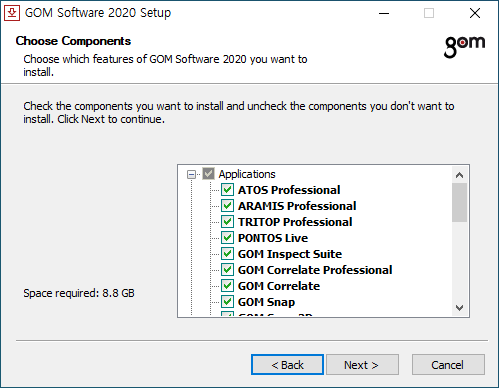Image resolution: width=499 pixels, height=388 pixels.
Task: Toggle the GOM Snap checkbox
Action: [228, 302]
